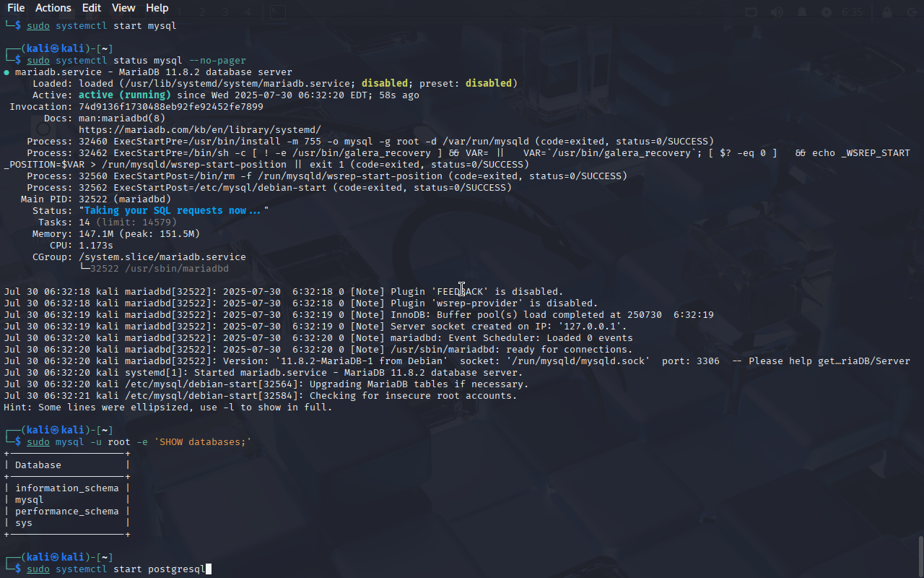The image size is (924, 578).
Task: Click the CGroup /system.slice/mariadb.service path
Action: point(162,257)
